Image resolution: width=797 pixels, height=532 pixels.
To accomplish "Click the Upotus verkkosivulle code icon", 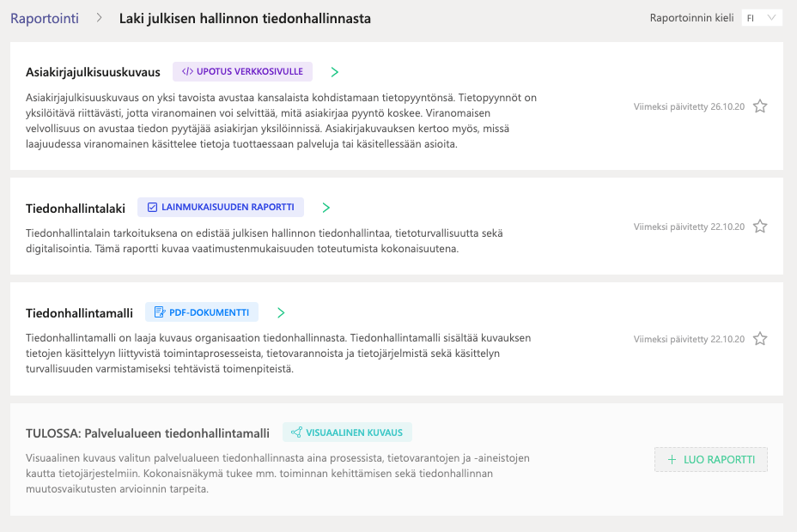I will [187, 71].
